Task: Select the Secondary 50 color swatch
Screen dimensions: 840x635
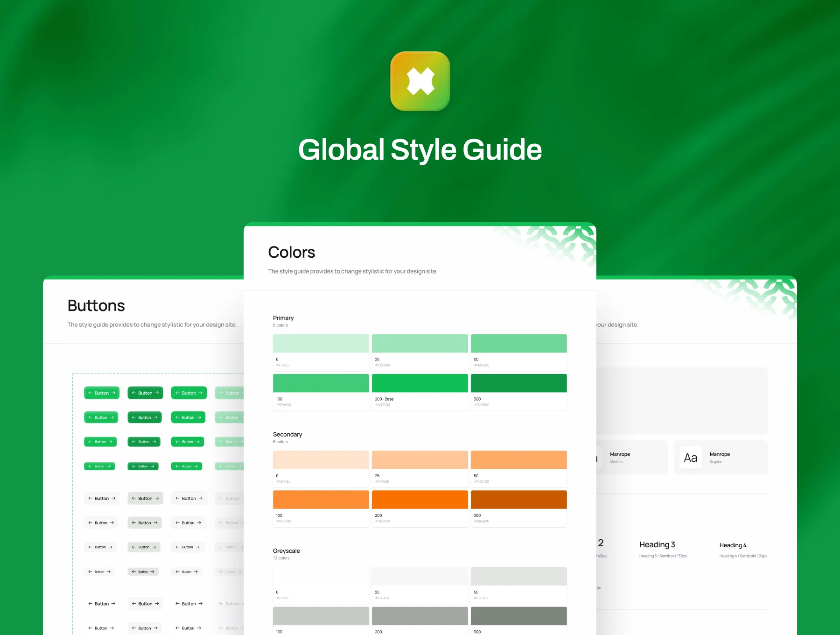Action: point(519,460)
